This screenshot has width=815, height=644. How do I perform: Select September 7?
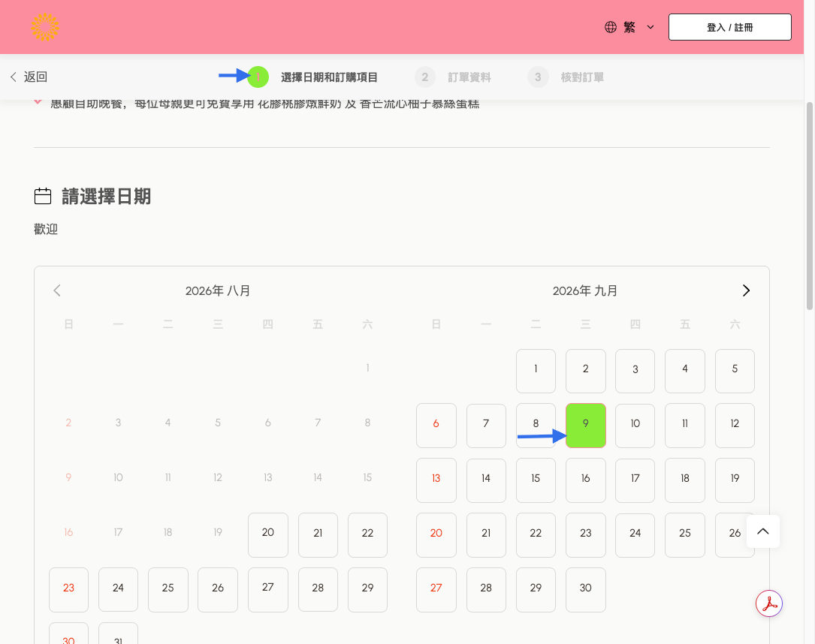tap(486, 426)
